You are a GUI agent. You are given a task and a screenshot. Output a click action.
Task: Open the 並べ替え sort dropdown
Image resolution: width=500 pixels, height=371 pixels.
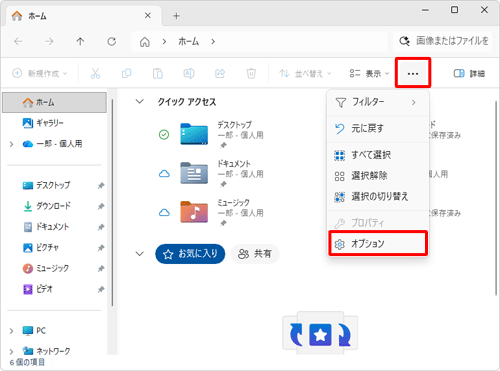(305, 73)
